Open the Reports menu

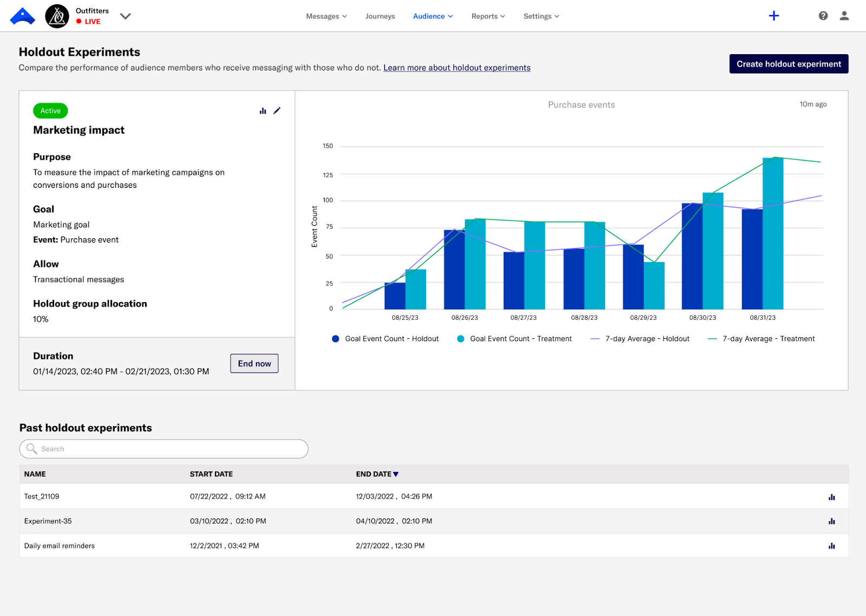point(488,16)
